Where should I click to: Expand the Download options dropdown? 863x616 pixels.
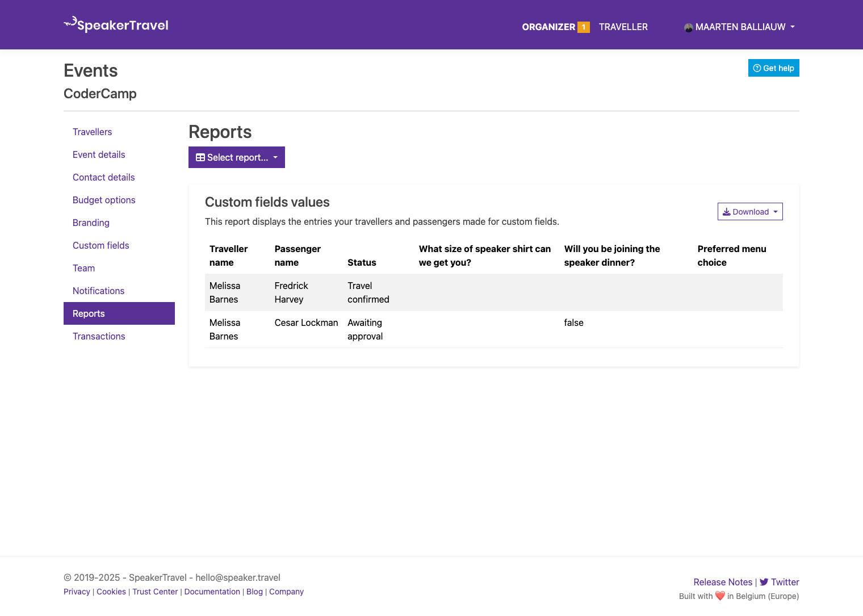[750, 211]
